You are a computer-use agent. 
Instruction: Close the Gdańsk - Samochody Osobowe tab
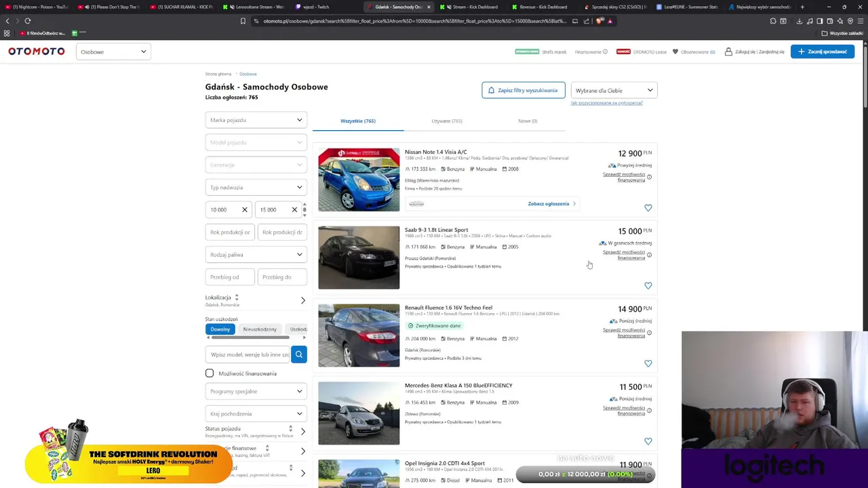[x=429, y=7]
